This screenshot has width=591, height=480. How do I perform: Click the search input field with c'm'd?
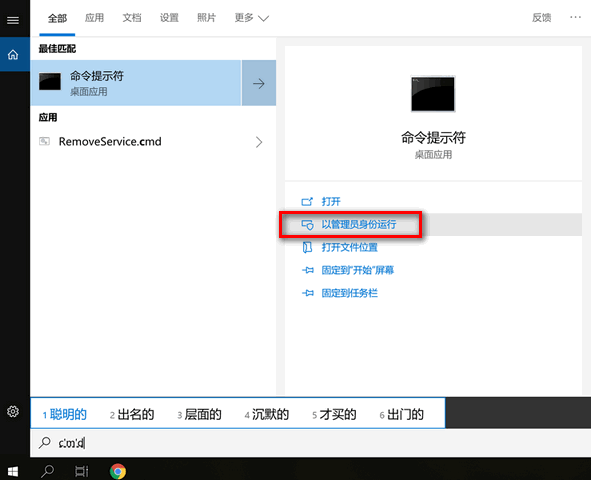(x=311, y=443)
